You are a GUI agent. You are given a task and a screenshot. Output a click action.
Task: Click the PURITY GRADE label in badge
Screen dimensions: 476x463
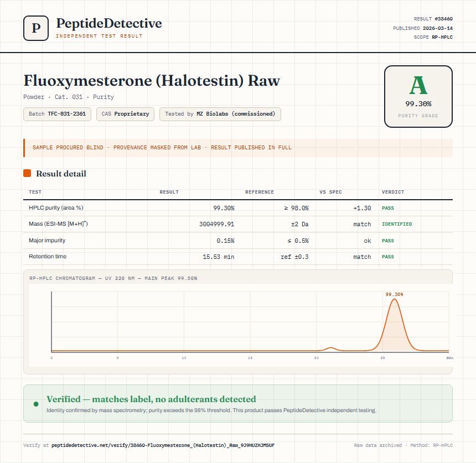pos(418,116)
